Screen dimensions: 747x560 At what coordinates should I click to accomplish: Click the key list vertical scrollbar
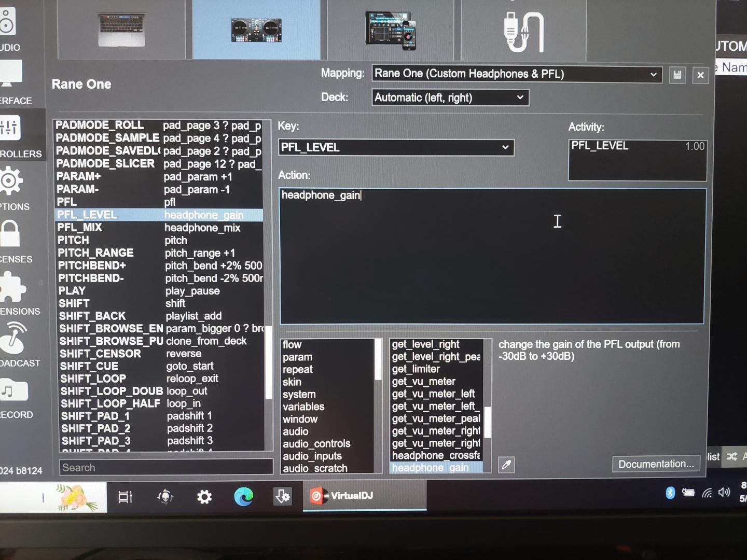[x=269, y=363]
